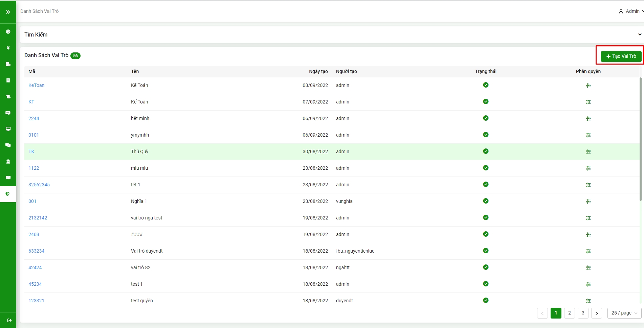Open the monitor screen sidebar icon
The height and width of the screenshot is (328, 644).
8,129
